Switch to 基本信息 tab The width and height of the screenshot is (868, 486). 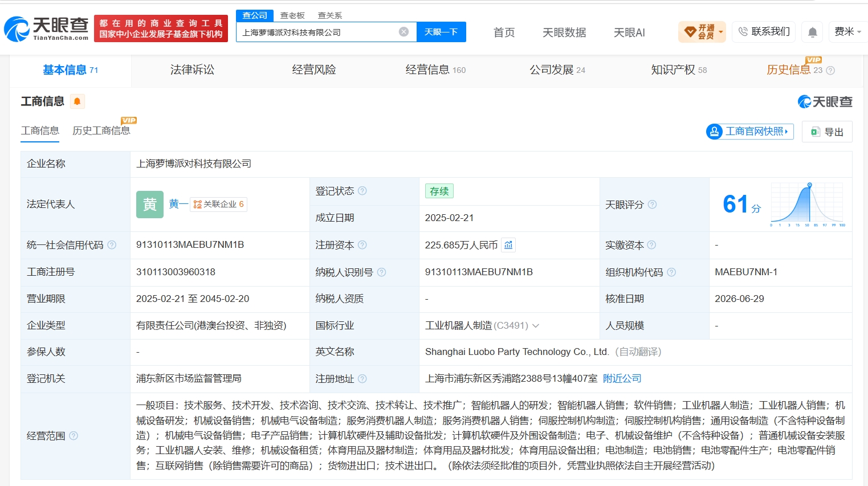[71, 70]
